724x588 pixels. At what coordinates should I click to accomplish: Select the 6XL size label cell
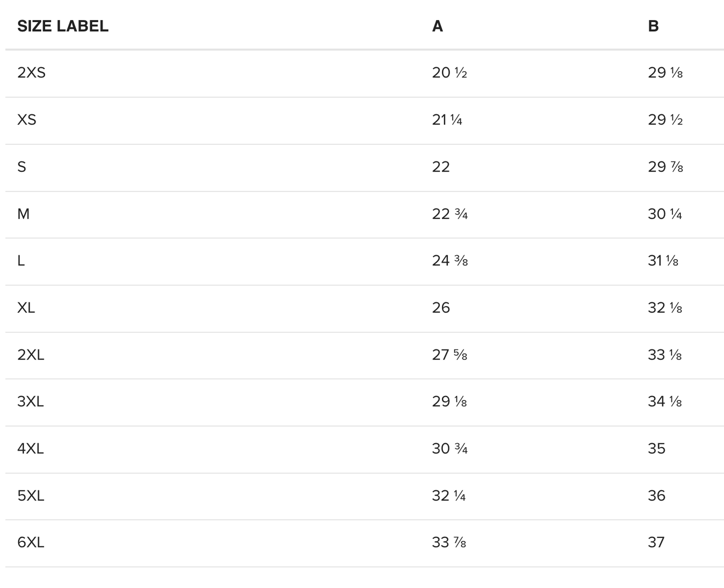31,542
